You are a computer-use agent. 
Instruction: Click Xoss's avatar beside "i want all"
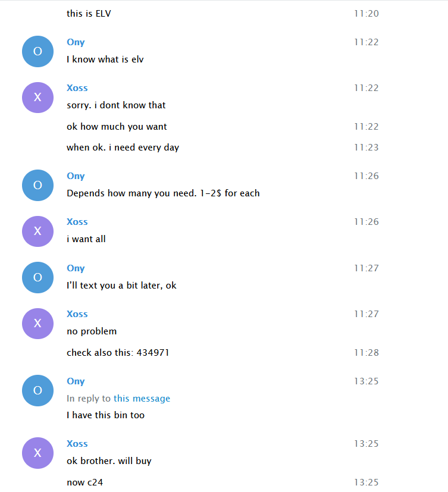click(37, 231)
